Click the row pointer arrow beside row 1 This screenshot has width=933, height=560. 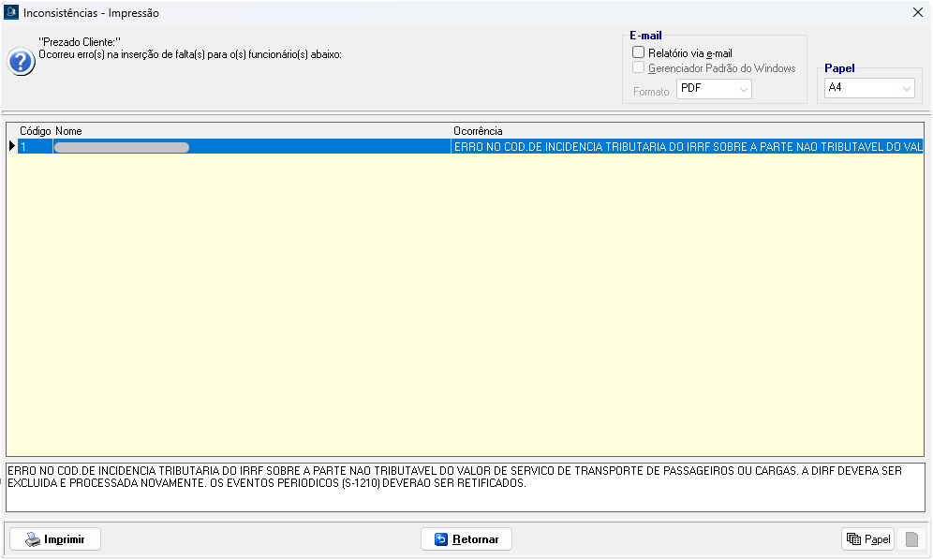(x=12, y=146)
